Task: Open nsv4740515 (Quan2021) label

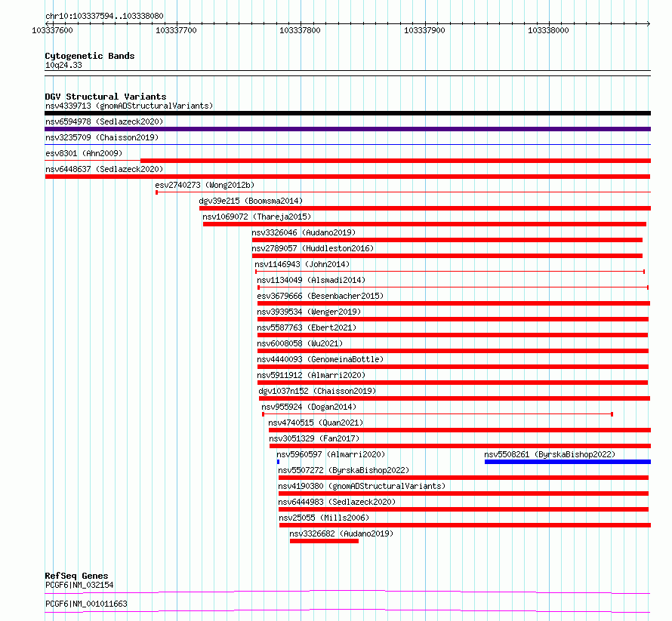Action: coord(316,423)
